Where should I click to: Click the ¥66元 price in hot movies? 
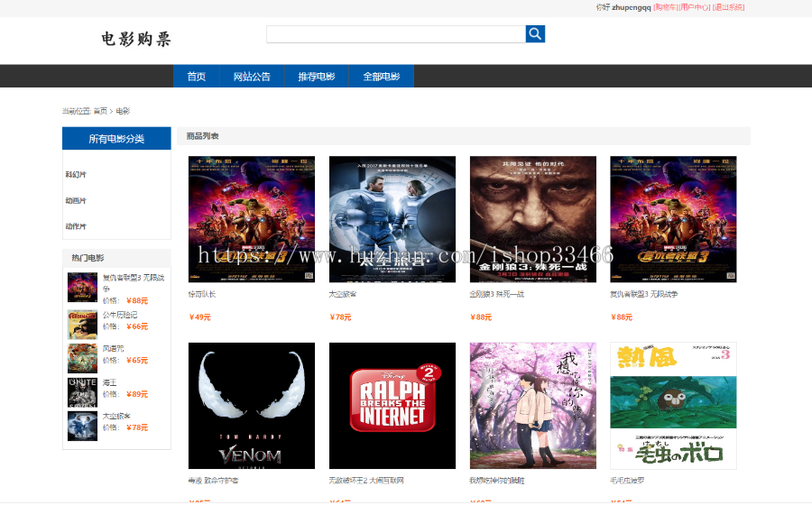click(x=137, y=326)
